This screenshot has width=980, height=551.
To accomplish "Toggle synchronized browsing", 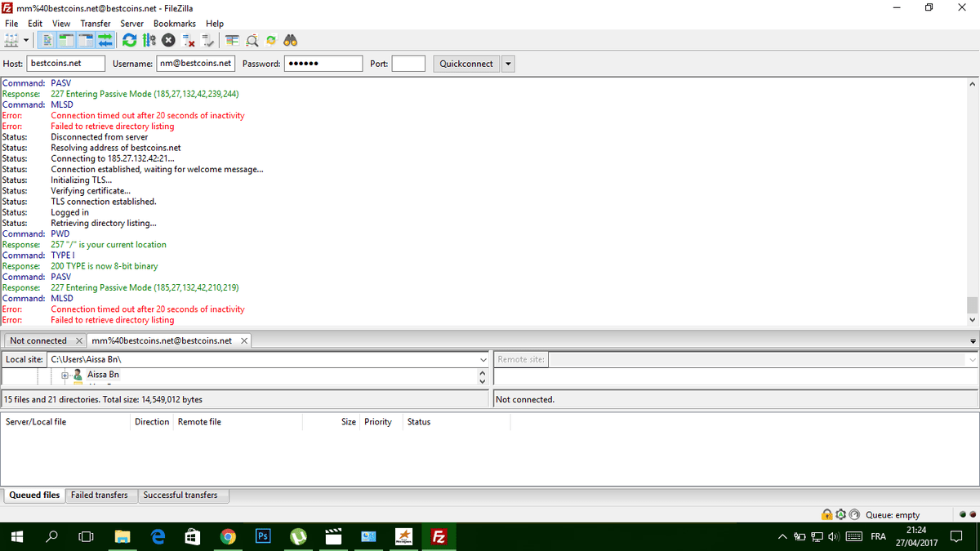I will [271, 40].
